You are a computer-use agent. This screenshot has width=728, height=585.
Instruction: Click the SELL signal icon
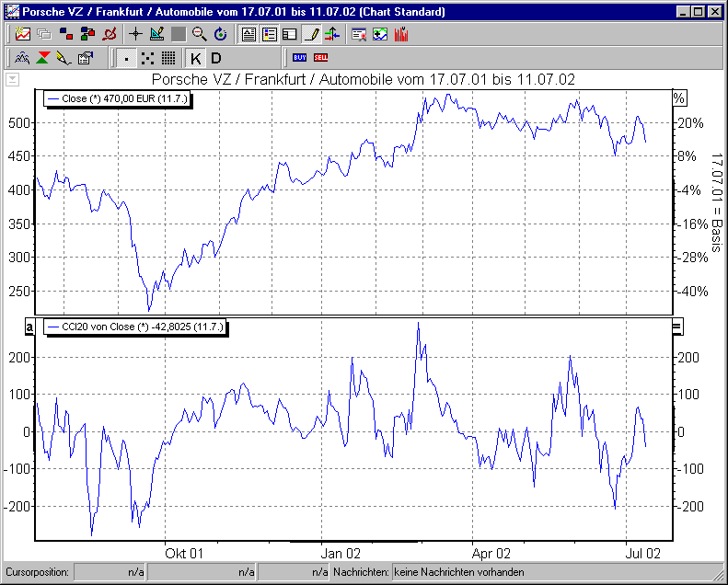coord(320,58)
